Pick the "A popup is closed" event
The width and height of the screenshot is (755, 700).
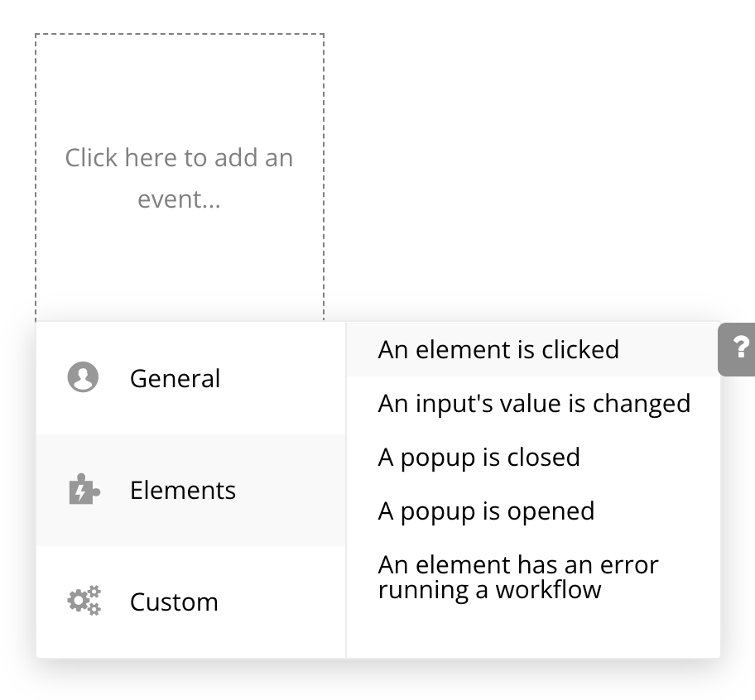click(478, 458)
